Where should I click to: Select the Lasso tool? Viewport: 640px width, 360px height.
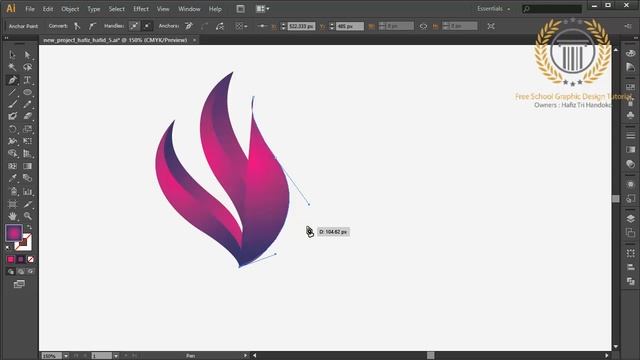click(27, 67)
